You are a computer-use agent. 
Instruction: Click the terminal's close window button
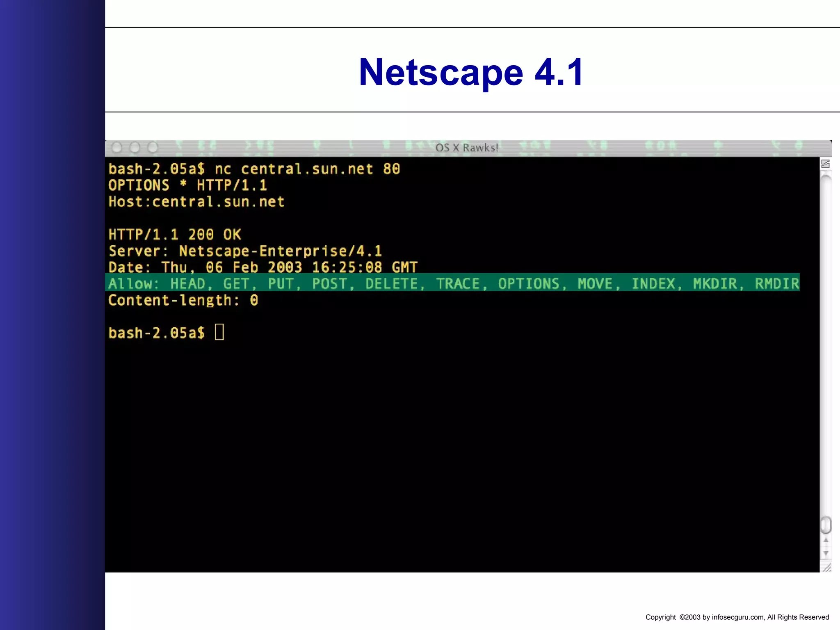pos(117,147)
